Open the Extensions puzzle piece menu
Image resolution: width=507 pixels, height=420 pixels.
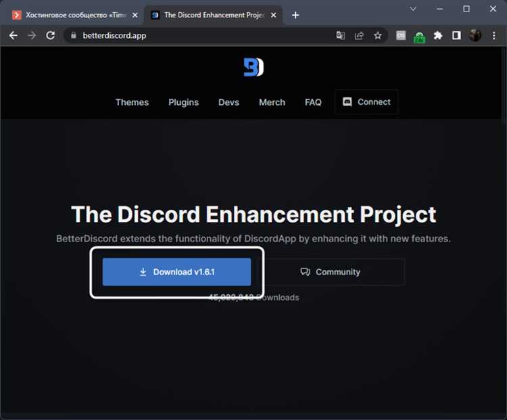pos(438,35)
